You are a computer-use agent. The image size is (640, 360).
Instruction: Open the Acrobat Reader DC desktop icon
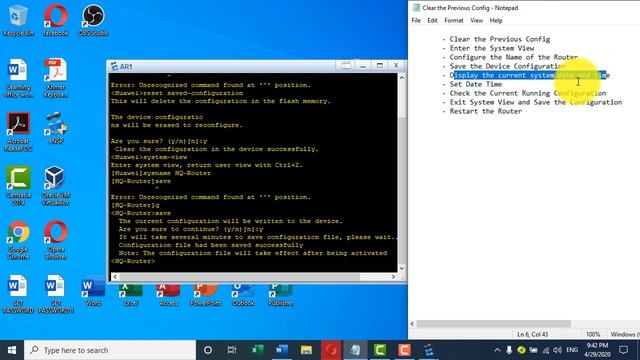click(x=18, y=131)
